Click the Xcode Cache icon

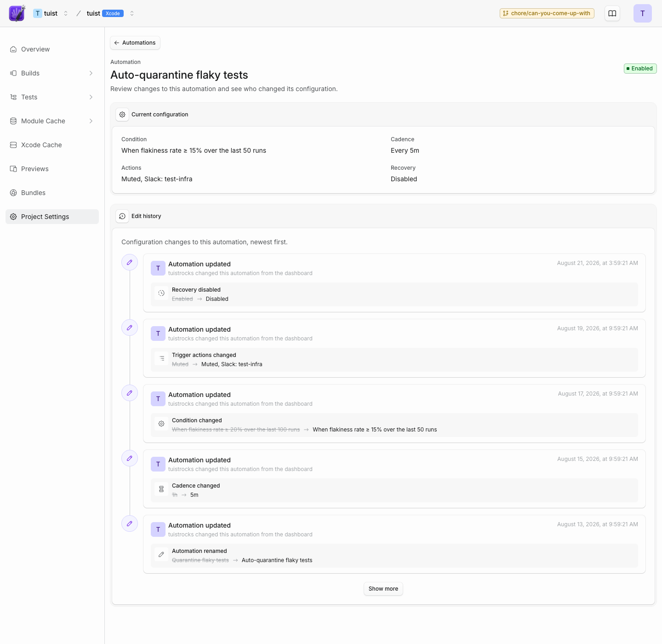(x=13, y=145)
